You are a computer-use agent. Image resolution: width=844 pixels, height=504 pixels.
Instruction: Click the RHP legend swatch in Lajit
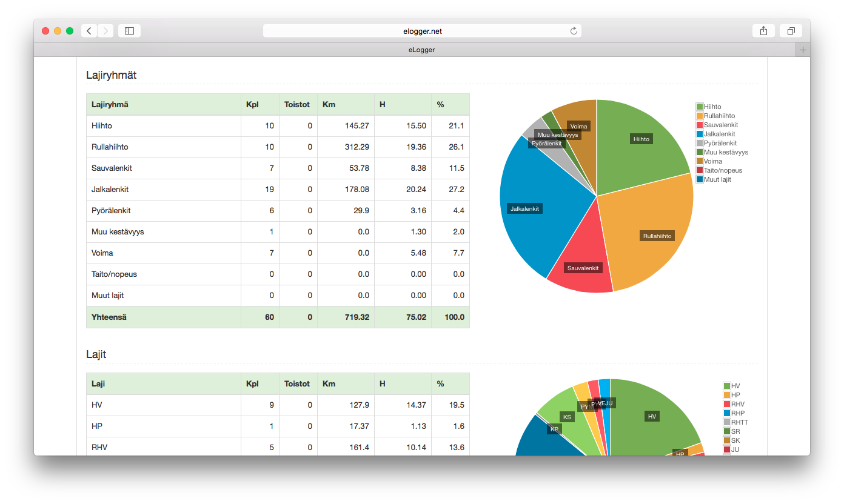727,413
